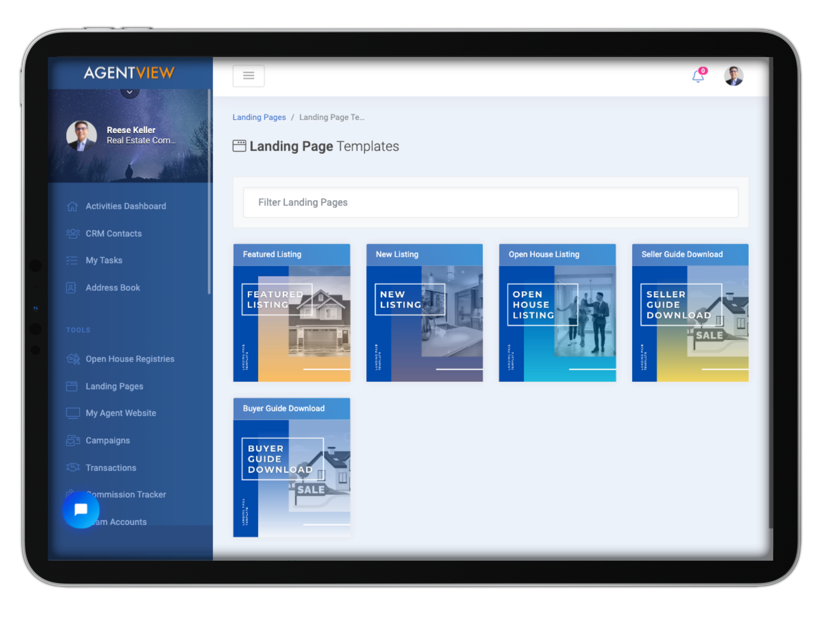The image size is (828, 644).
Task: Open the Campaigns tool icon
Action: coord(72,440)
